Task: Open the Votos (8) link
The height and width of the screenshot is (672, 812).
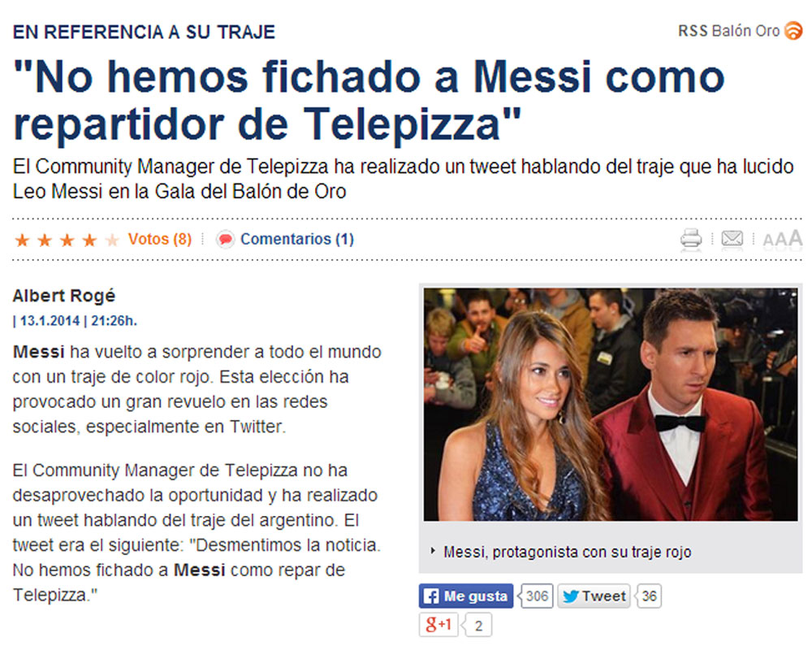Action: click(x=160, y=240)
